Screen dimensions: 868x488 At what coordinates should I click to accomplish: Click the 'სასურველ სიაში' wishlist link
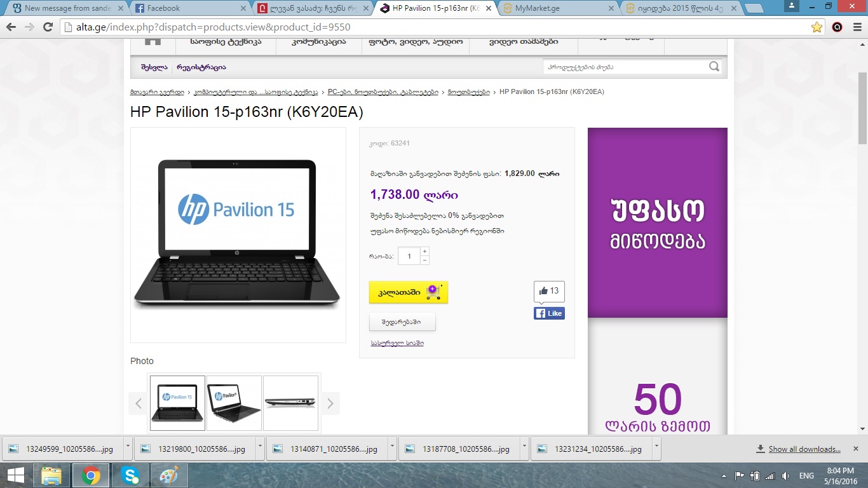[397, 343]
